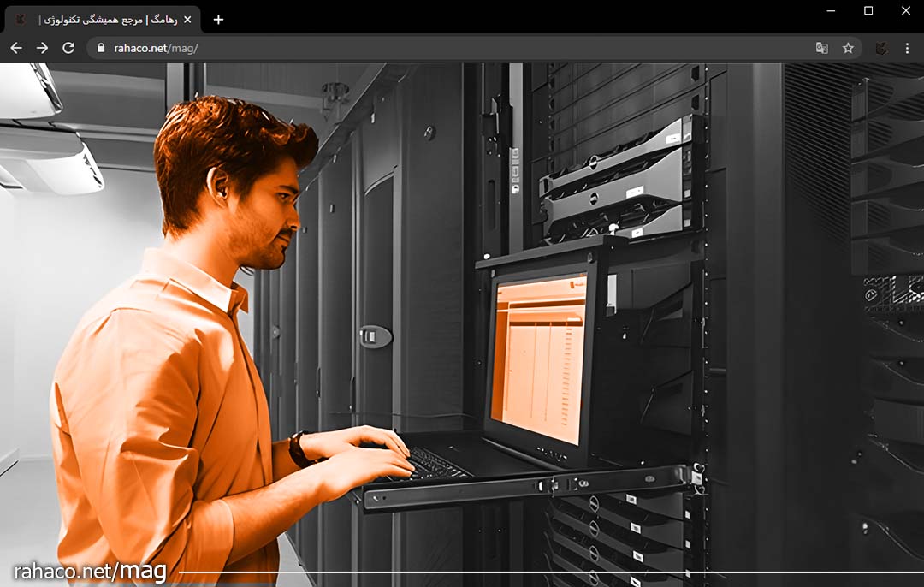Click the favicon on the active tab
Screen dimensions: 924x587
(21, 19)
